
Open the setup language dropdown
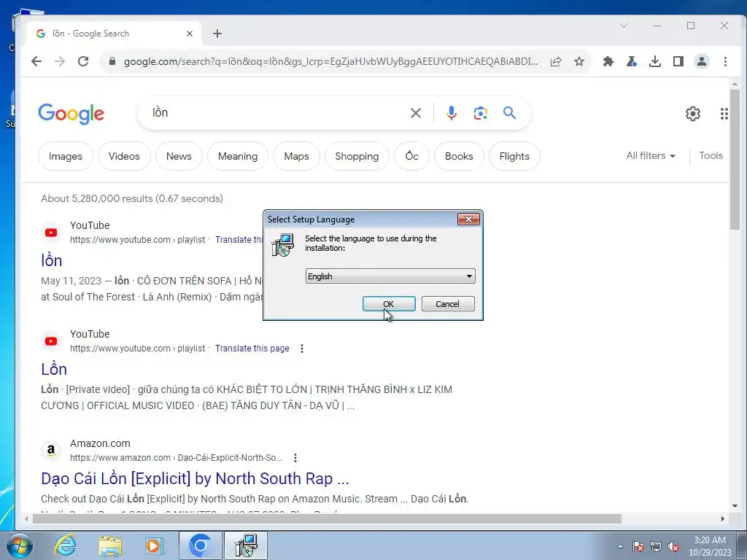(390, 276)
